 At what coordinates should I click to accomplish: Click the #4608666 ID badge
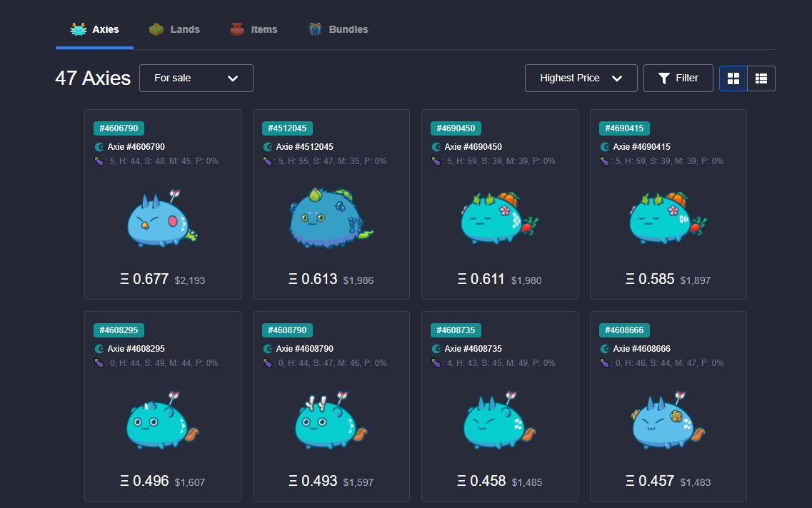[x=625, y=330]
